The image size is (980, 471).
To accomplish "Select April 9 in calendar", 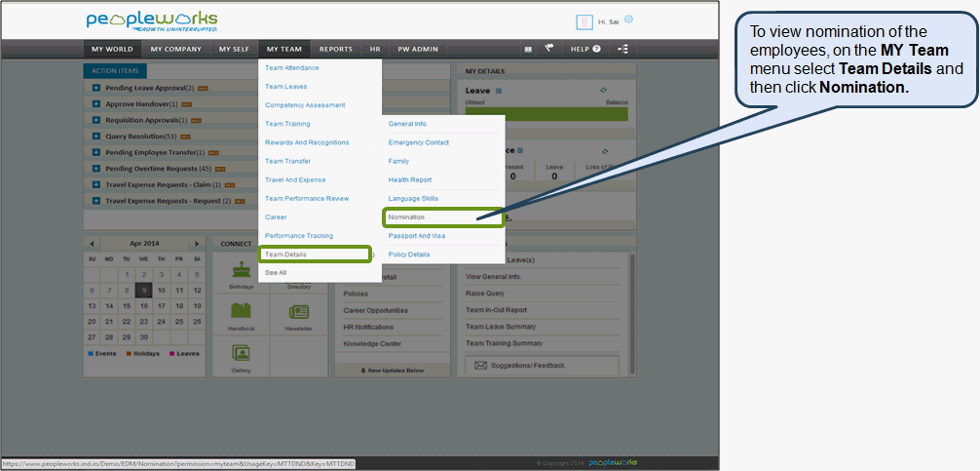I will (x=144, y=291).
